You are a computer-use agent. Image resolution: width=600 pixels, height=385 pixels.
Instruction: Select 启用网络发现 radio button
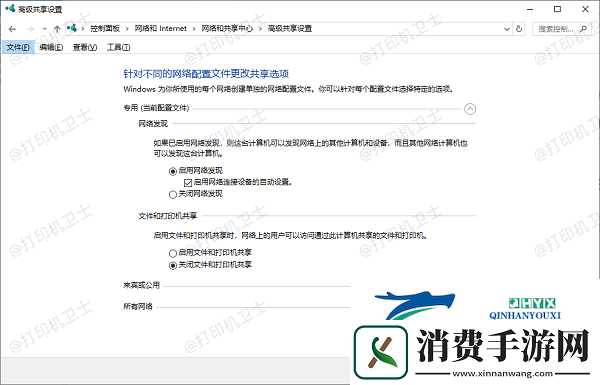pos(173,171)
